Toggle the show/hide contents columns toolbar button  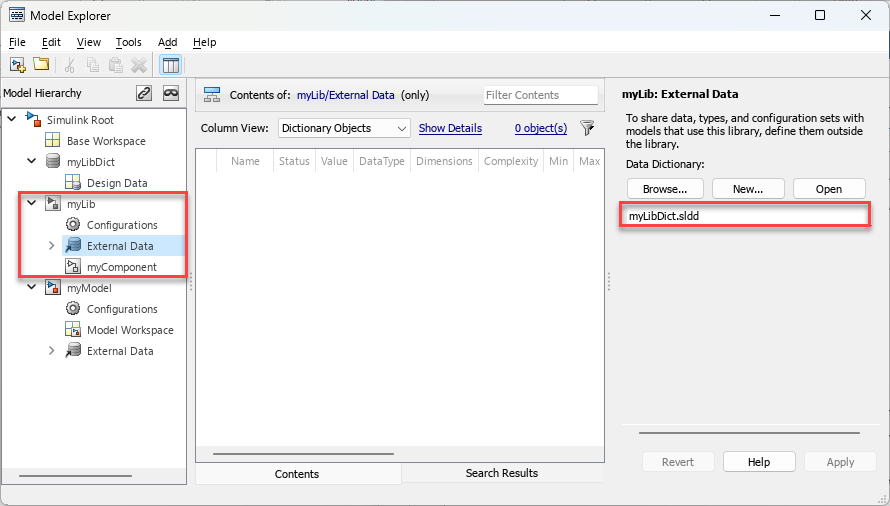pos(170,65)
